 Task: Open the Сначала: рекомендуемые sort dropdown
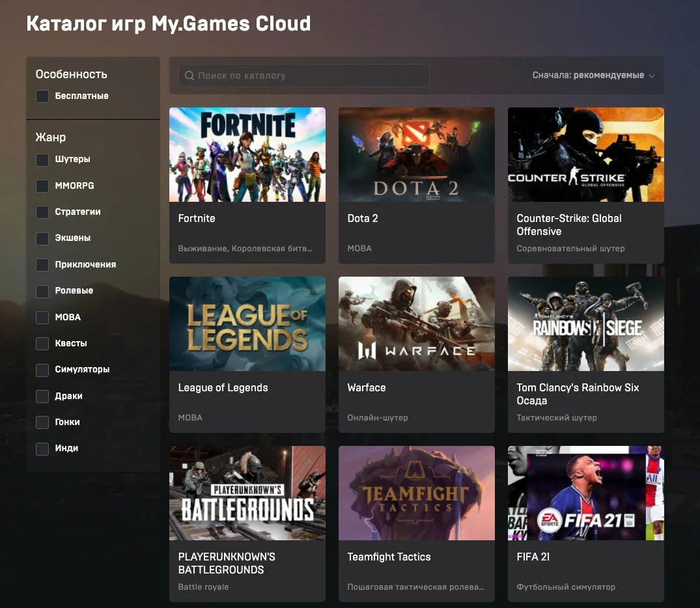tap(593, 76)
